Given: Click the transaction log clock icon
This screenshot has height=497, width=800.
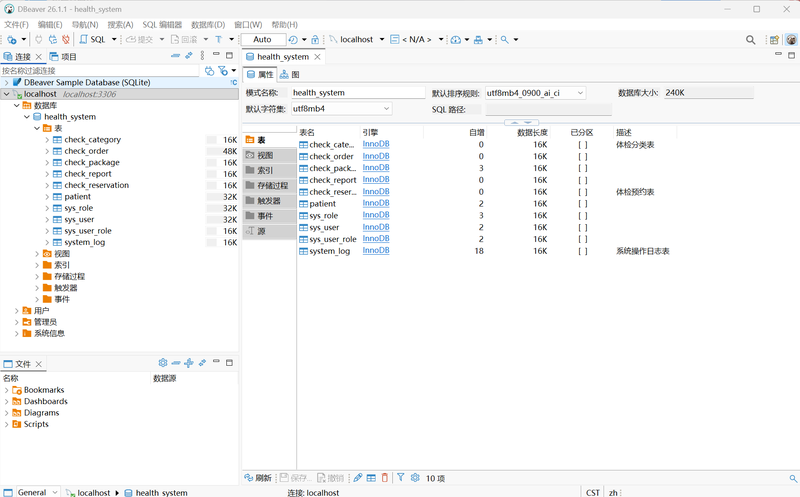Looking at the screenshot, I should [x=293, y=39].
